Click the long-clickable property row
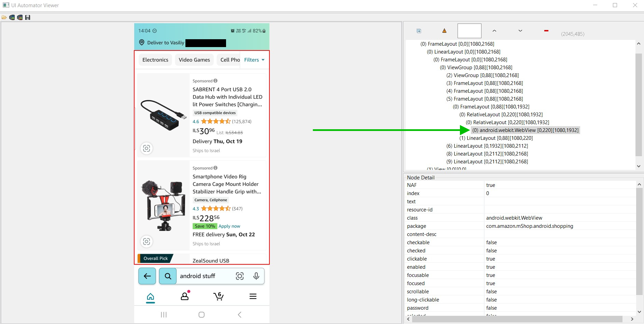This screenshot has width=644, height=324. 520,300
